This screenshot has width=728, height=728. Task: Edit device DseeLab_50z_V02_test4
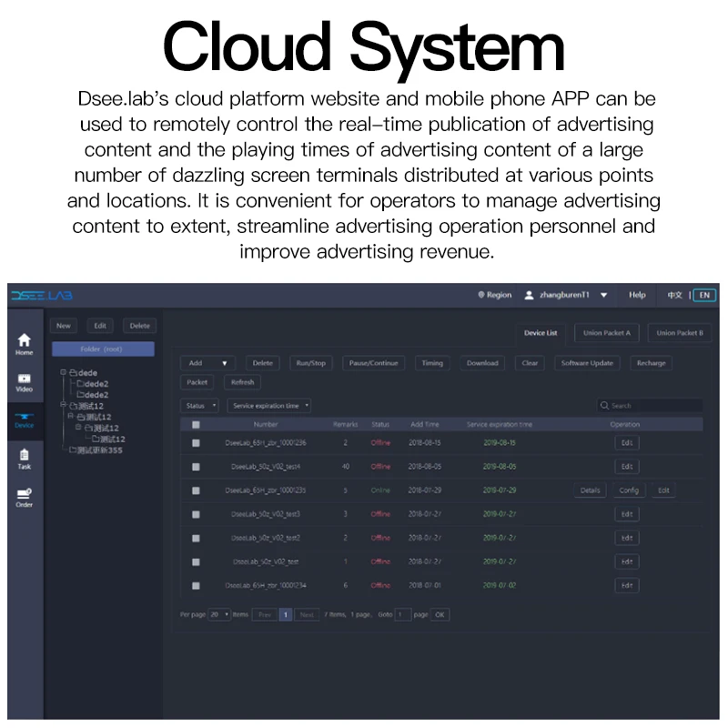click(x=627, y=467)
